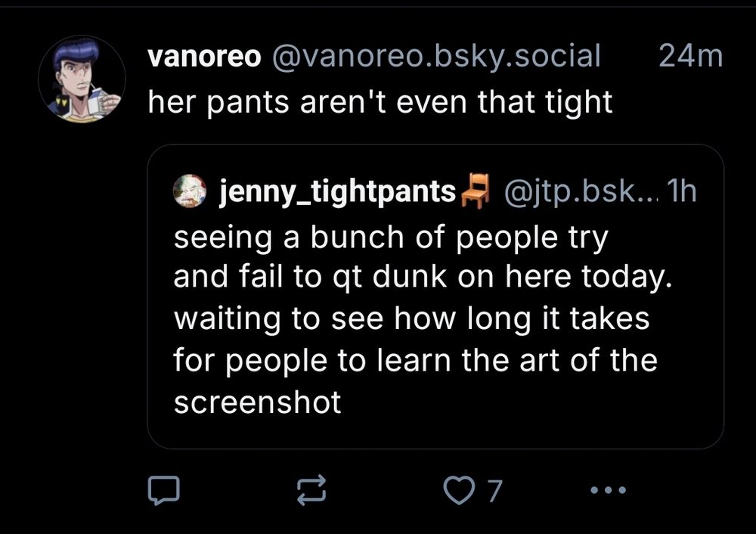Click the 24m post timestamp
This screenshot has width=756, height=534.
click(x=690, y=57)
